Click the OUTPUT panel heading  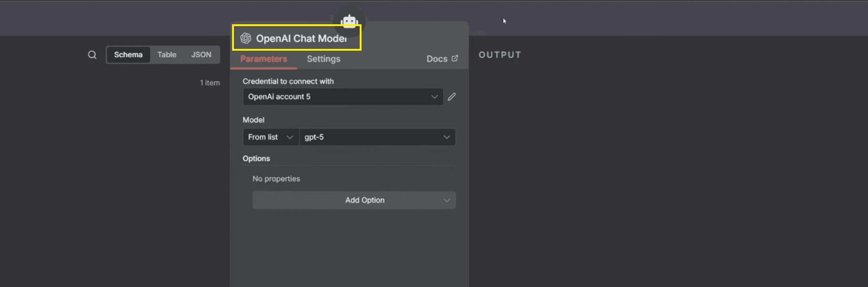click(x=500, y=55)
